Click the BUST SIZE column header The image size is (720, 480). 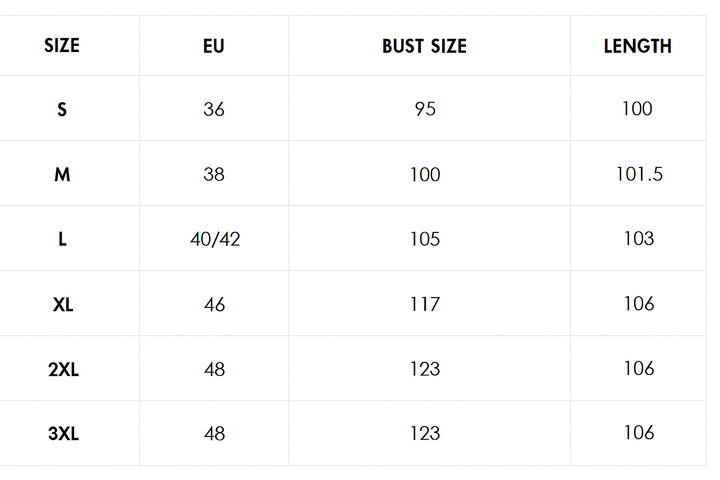[425, 46]
